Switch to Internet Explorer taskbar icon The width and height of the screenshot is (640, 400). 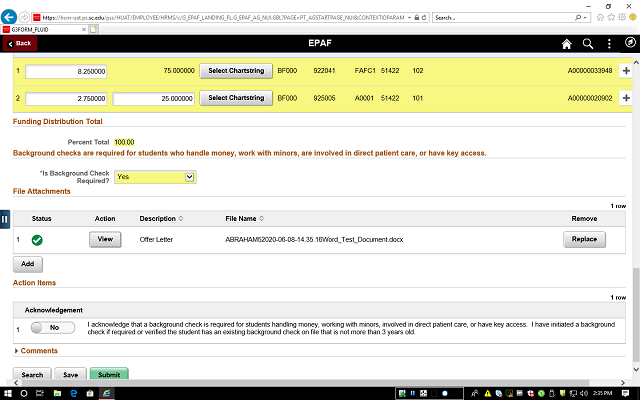click(x=107, y=393)
